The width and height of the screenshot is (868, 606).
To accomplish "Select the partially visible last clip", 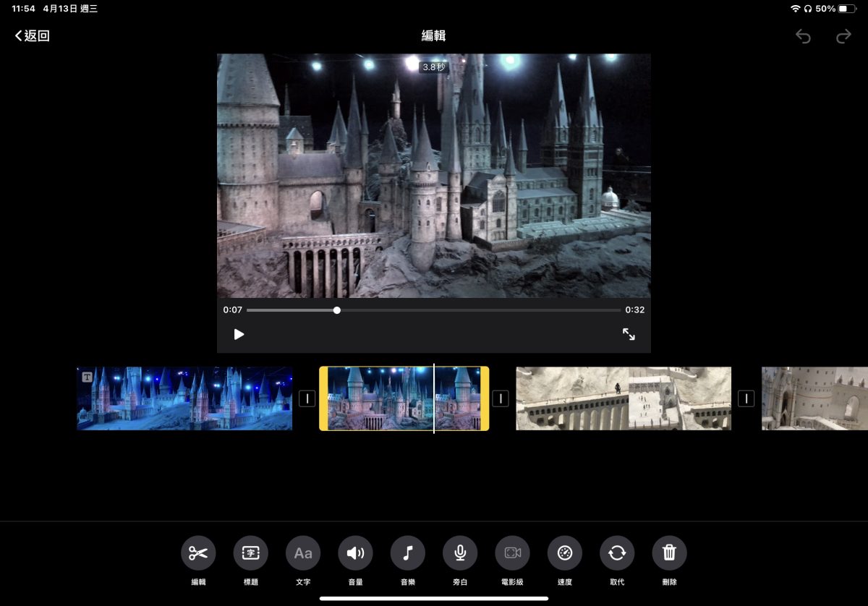I will (x=814, y=398).
